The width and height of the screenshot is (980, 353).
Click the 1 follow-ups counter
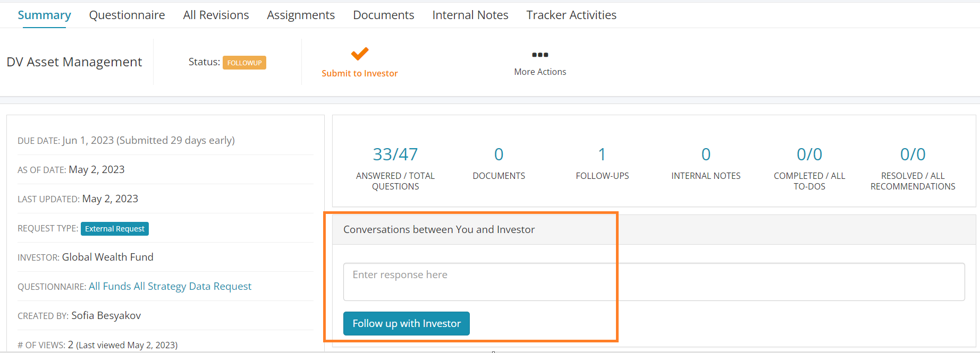(602, 154)
